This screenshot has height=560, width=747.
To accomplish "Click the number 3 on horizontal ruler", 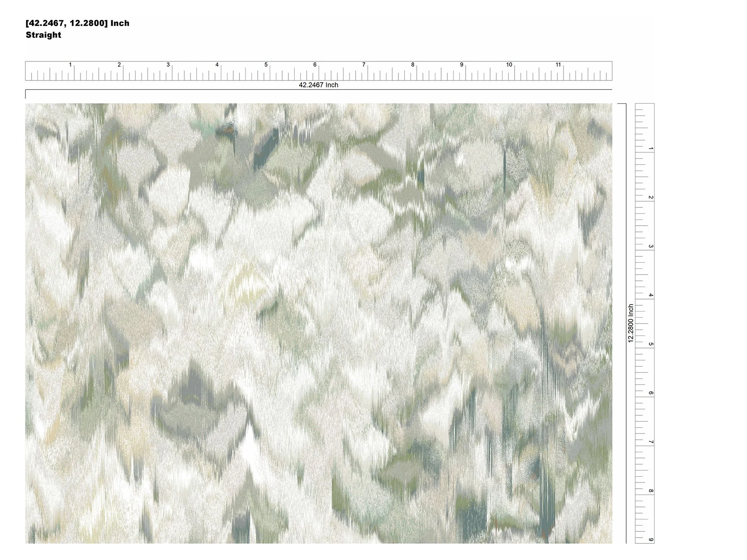I will 168,65.
